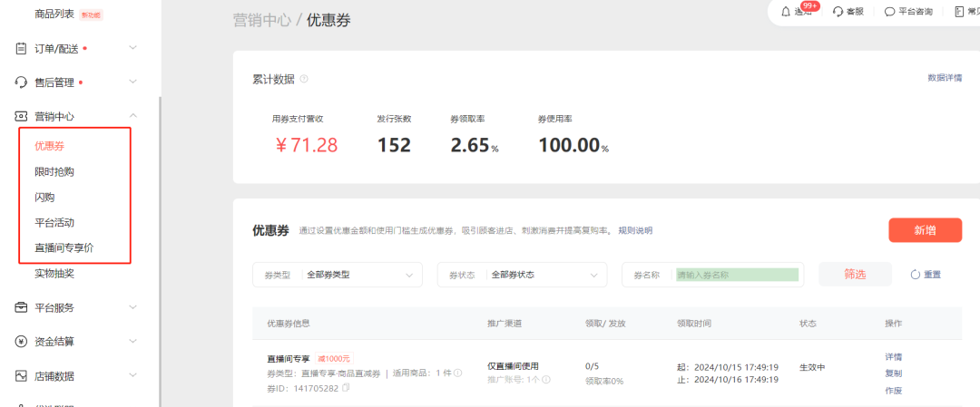980x407 pixels.
Task: Click the 平台咨询 chat bubble icon
Action: (x=889, y=12)
